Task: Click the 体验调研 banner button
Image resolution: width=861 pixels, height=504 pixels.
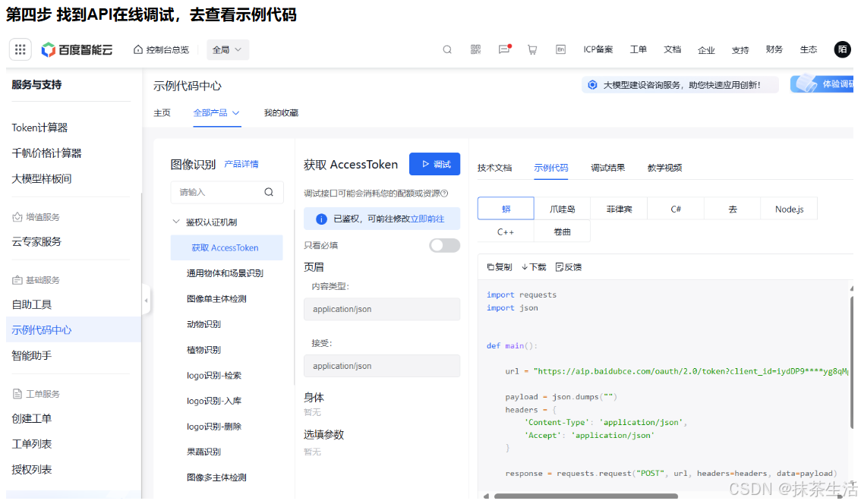Action: (822, 84)
